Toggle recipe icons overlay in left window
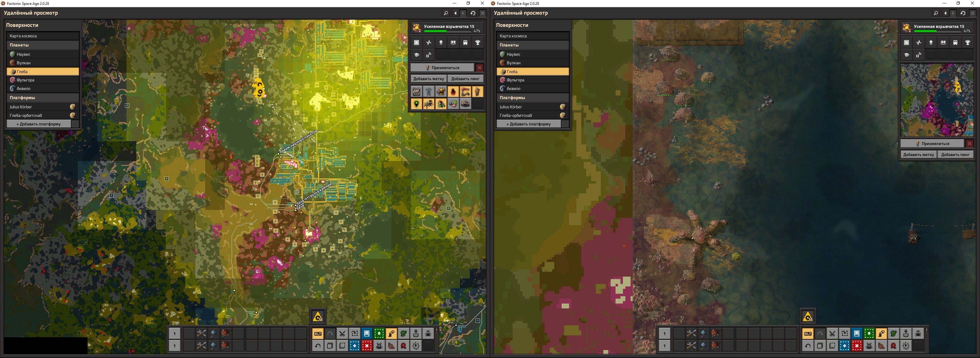 pos(453,104)
